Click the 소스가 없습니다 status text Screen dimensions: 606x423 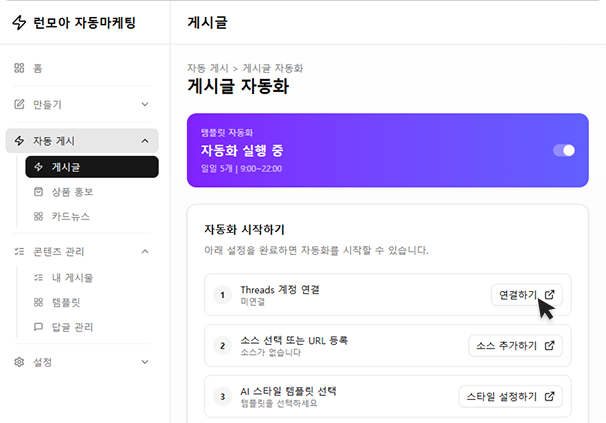point(271,352)
